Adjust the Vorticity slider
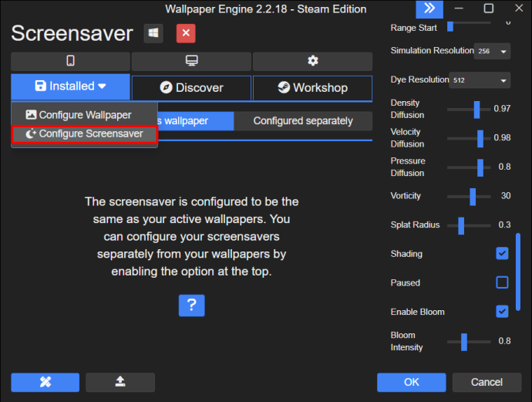This screenshot has height=402, width=532. coord(469,197)
